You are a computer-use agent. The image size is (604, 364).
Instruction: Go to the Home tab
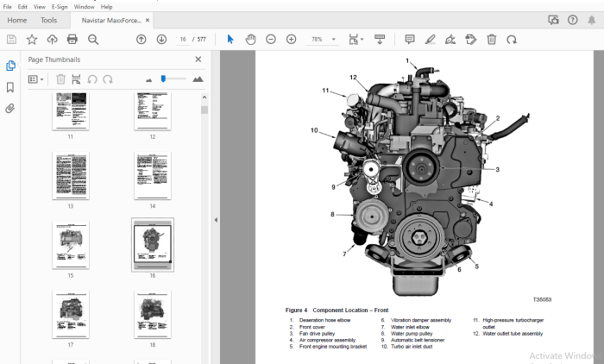17,21
